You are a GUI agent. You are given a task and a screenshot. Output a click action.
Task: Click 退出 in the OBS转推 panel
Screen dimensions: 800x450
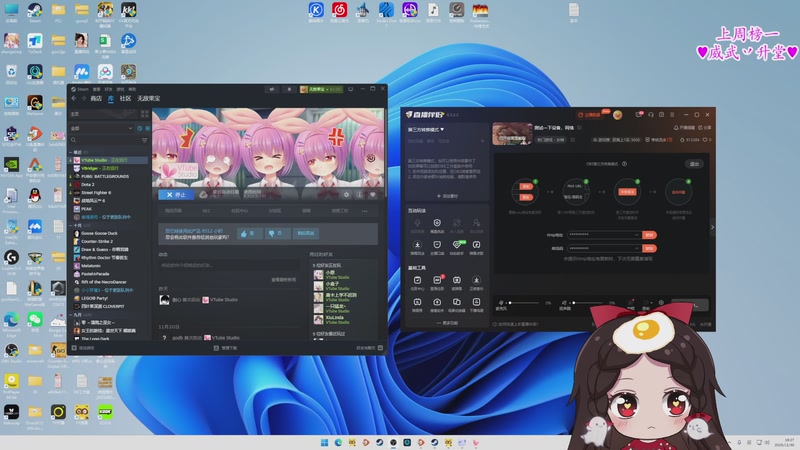694,164
